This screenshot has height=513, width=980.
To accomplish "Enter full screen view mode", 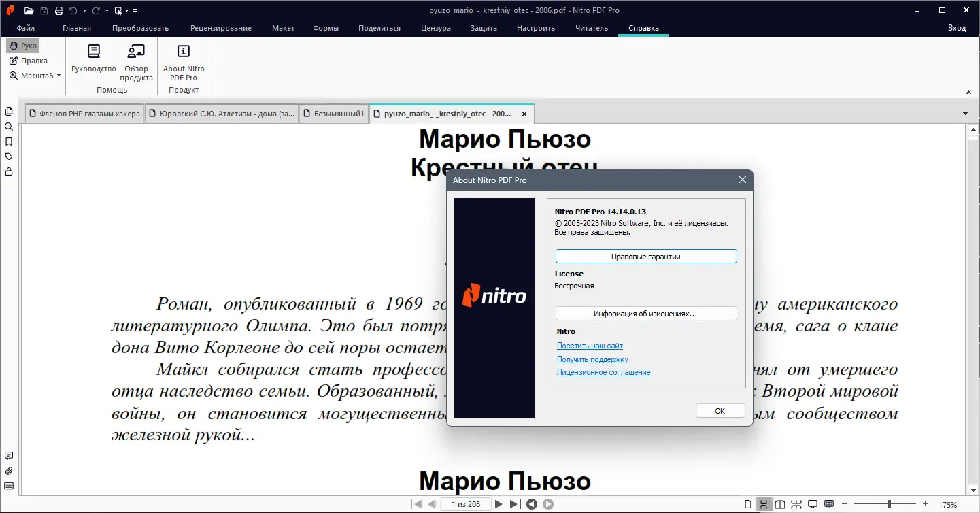I will click(812, 504).
